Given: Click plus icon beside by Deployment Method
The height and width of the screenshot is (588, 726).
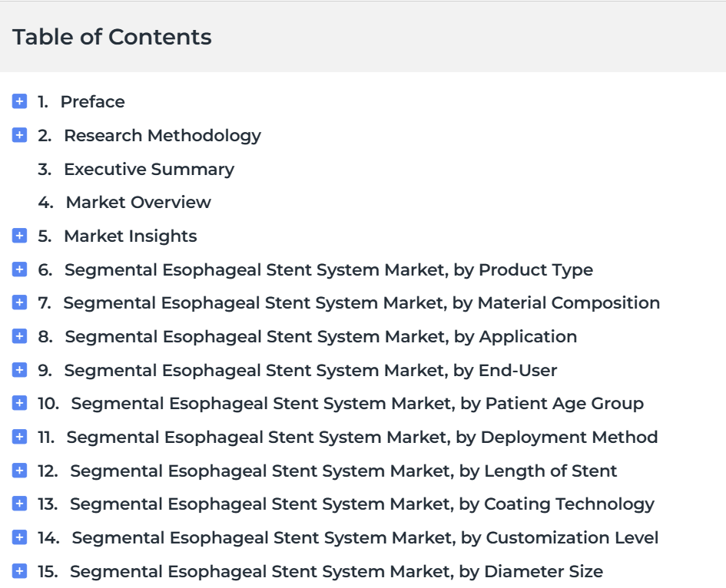Looking at the screenshot, I should pos(19,437).
